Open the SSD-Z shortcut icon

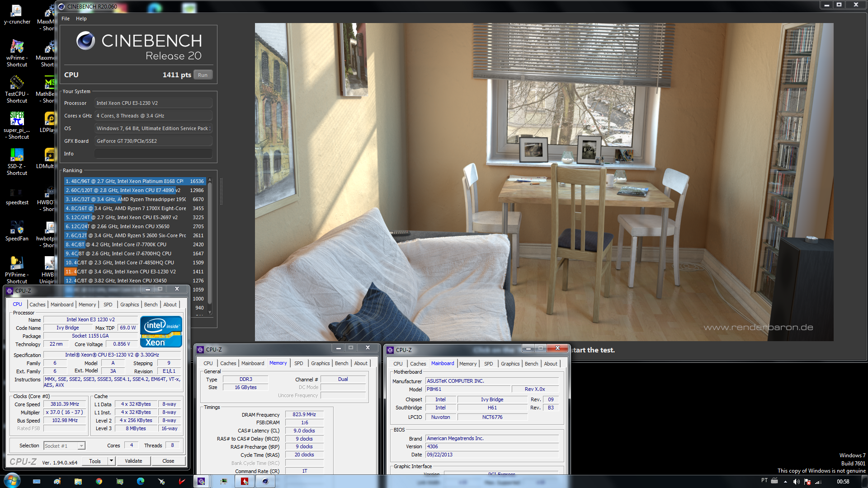tap(17, 162)
